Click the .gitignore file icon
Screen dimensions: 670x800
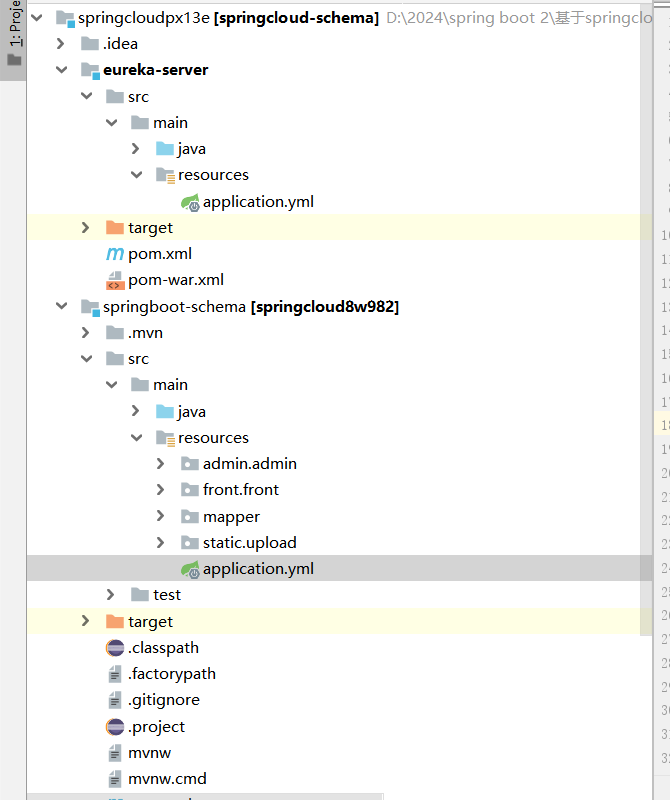point(115,700)
